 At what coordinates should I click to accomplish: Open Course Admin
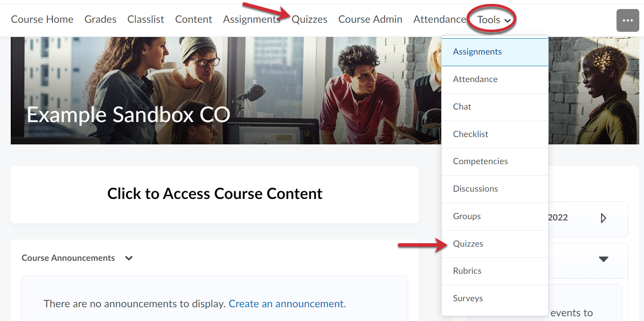pos(370,19)
